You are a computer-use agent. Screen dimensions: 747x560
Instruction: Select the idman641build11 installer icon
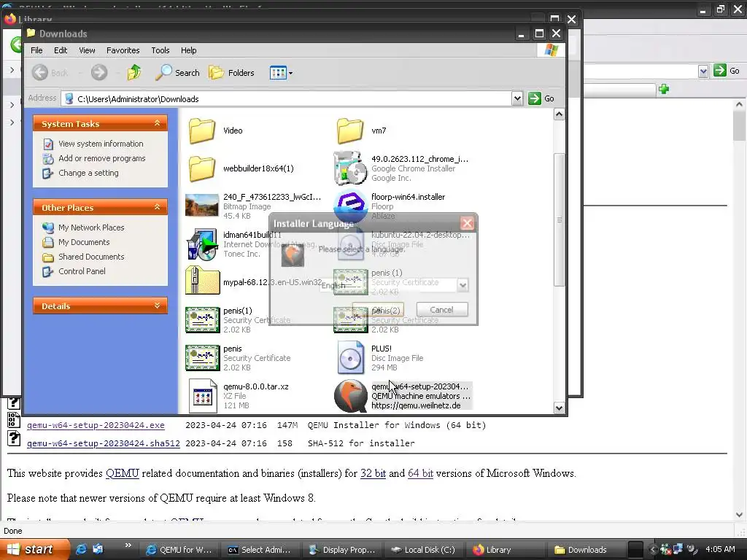tap(202, 244)
